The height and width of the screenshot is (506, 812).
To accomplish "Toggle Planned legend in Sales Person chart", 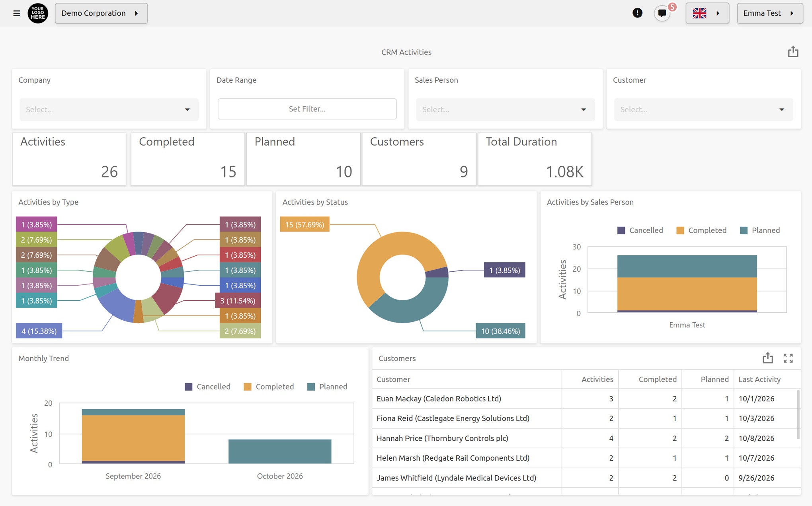I will (x=760, y=230).
